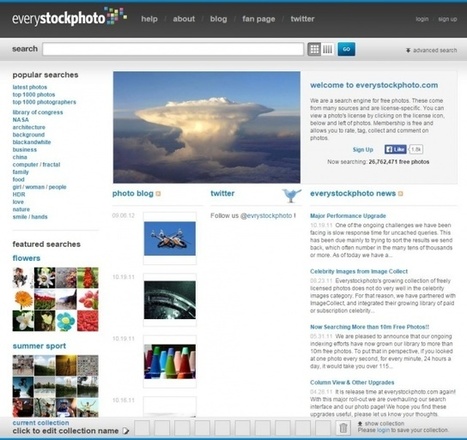The image size is (467, 440).
Task: Click the sign up link in header
Action: 447,19
